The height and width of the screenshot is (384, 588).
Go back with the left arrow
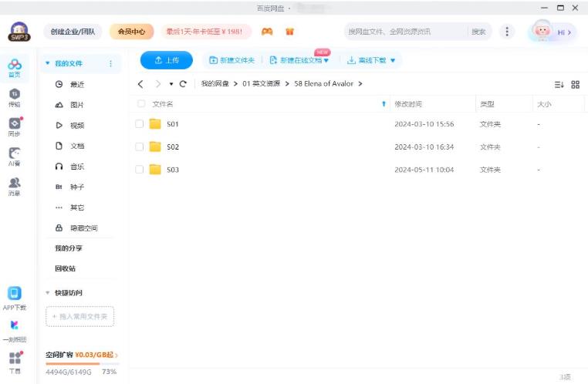140,84
